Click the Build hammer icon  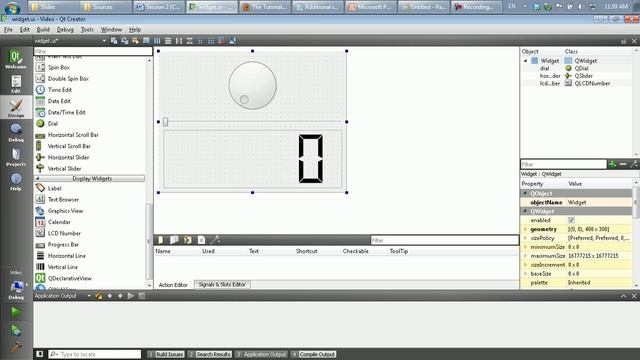(x=16, y=347)
